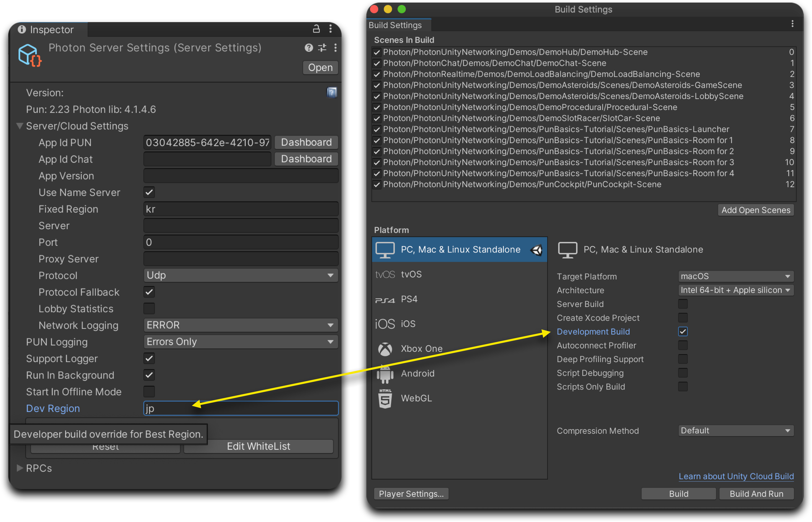Open Inspector panel three-dot options menu
Screen dimensions: 812x522
(x=330, y=29)
